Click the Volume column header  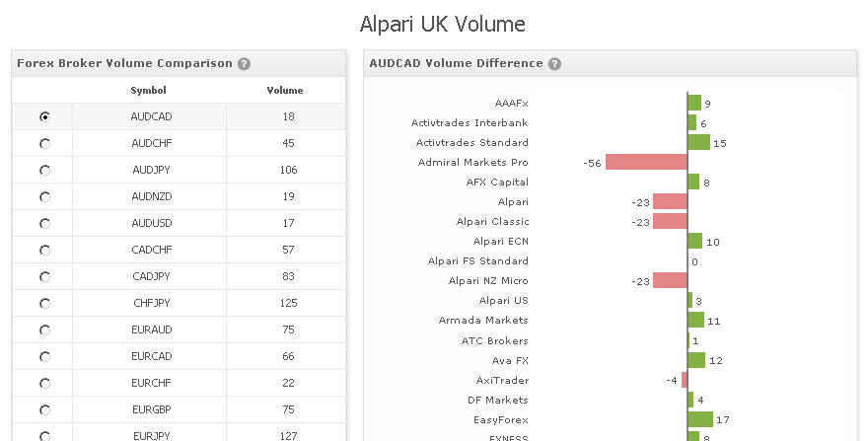click(285, 91)
